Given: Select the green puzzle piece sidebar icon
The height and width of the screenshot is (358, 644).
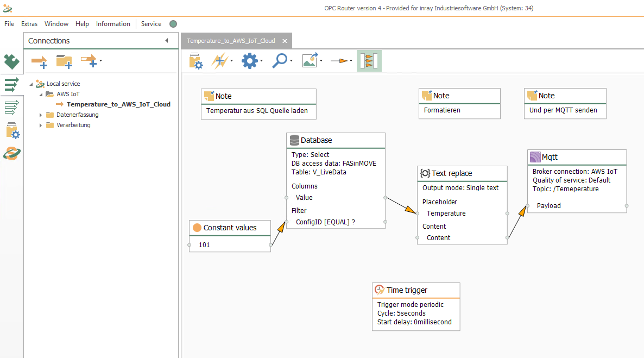Looking at the screenshot, I should pyautogui.click(x=11, y=62).
